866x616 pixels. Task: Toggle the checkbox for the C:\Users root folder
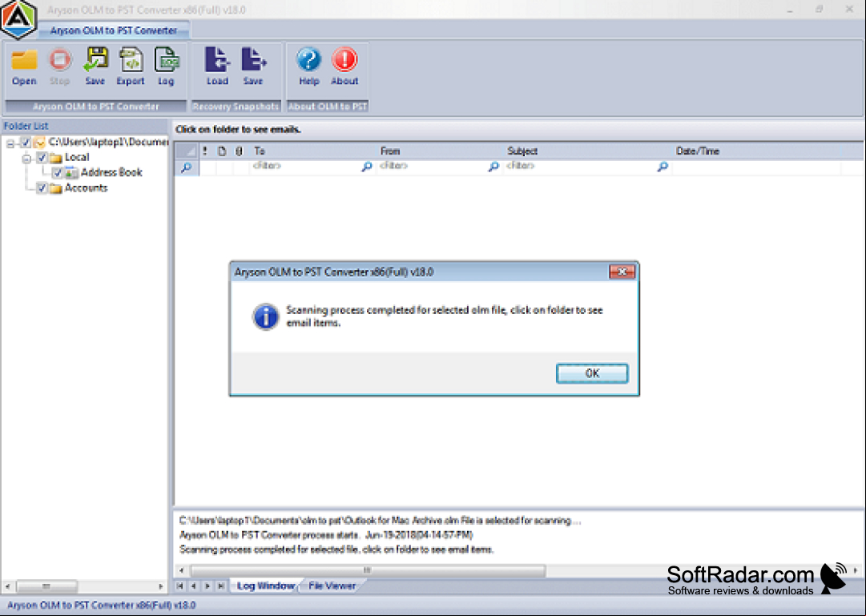[x=26, y=143]
